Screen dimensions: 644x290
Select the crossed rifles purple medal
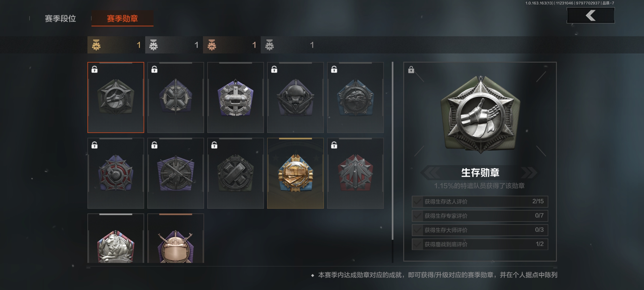pos(175,173)
